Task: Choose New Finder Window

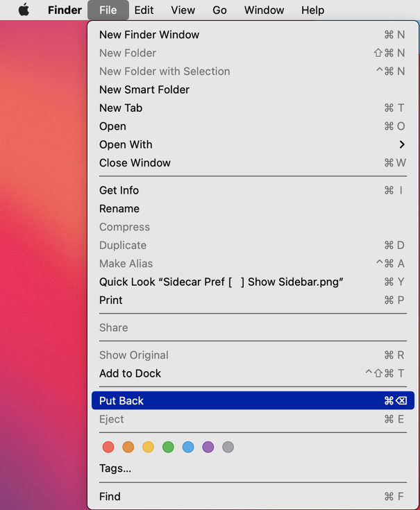Action: 253,35
